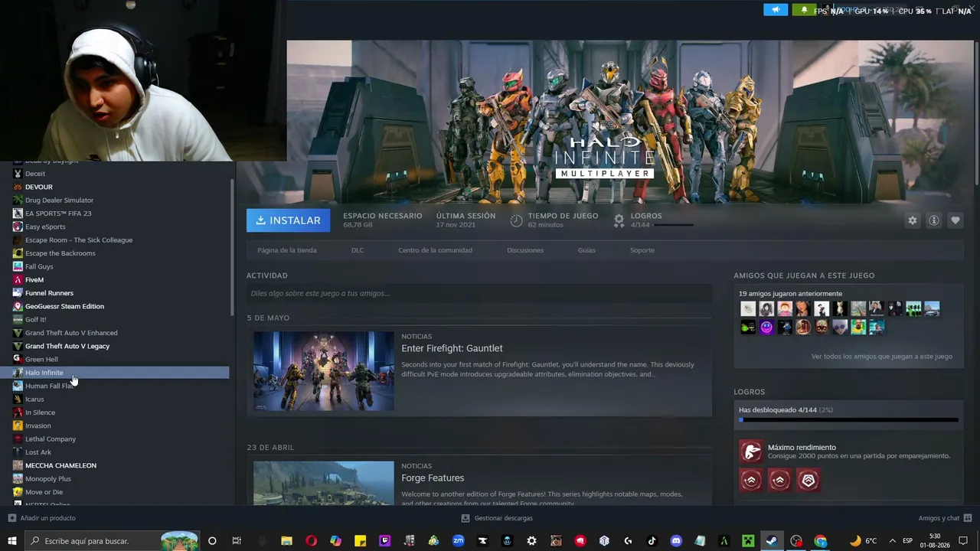Click the download icon beside Gestionar descargas

[465, 518]
